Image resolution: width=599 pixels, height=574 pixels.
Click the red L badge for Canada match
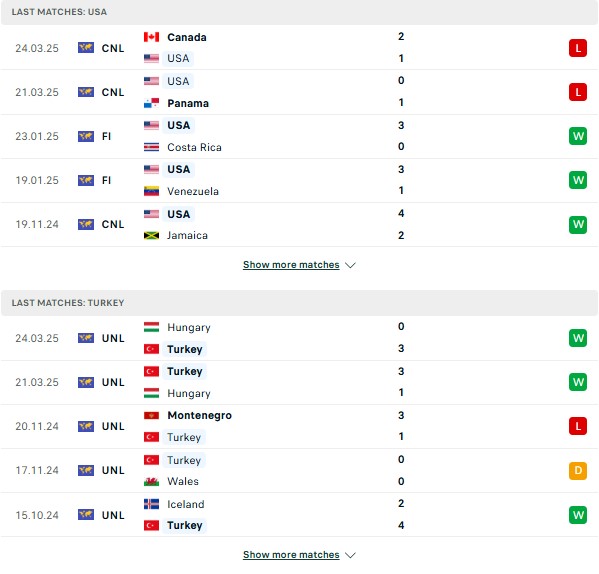tap(578, 48)
